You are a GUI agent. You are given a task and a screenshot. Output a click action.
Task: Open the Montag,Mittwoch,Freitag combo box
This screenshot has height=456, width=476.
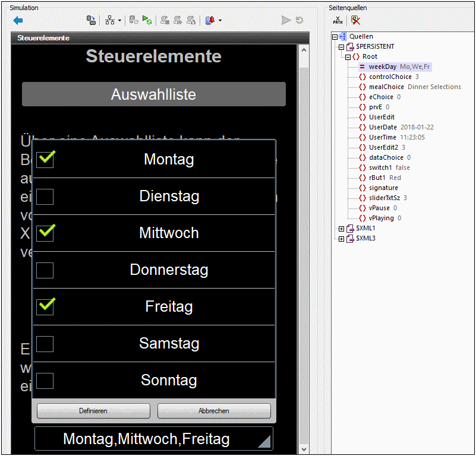point(154,439)
